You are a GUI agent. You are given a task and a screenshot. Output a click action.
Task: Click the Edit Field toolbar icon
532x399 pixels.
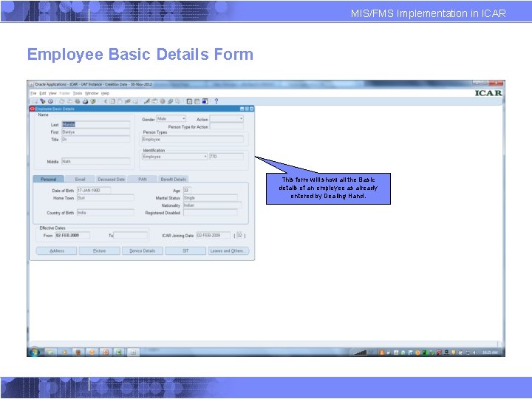[146, 101]
